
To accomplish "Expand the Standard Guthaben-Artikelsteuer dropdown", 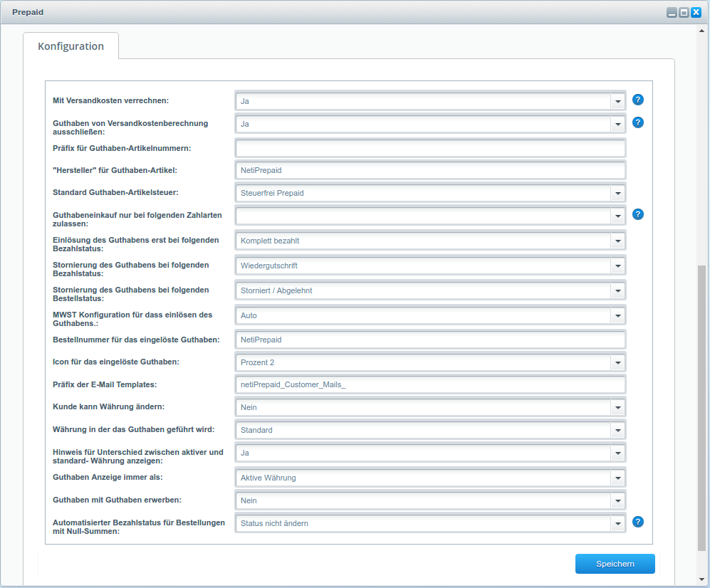I will pos(617,193).
